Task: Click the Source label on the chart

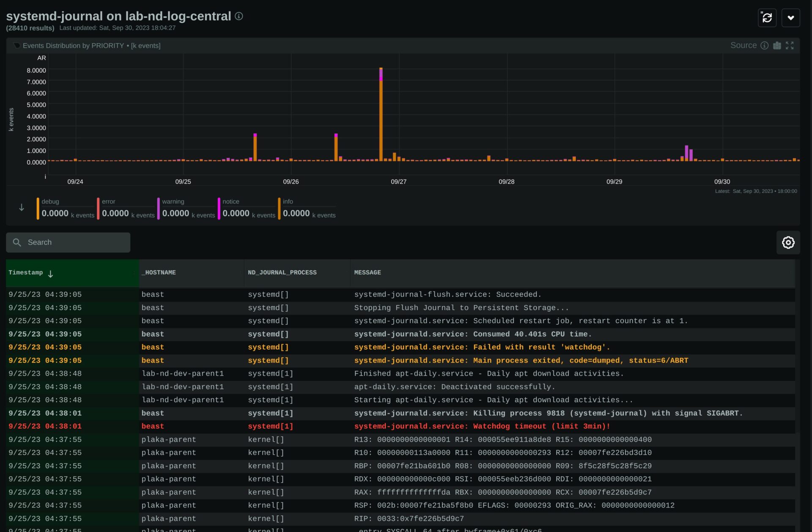Action: pos(743,45)
